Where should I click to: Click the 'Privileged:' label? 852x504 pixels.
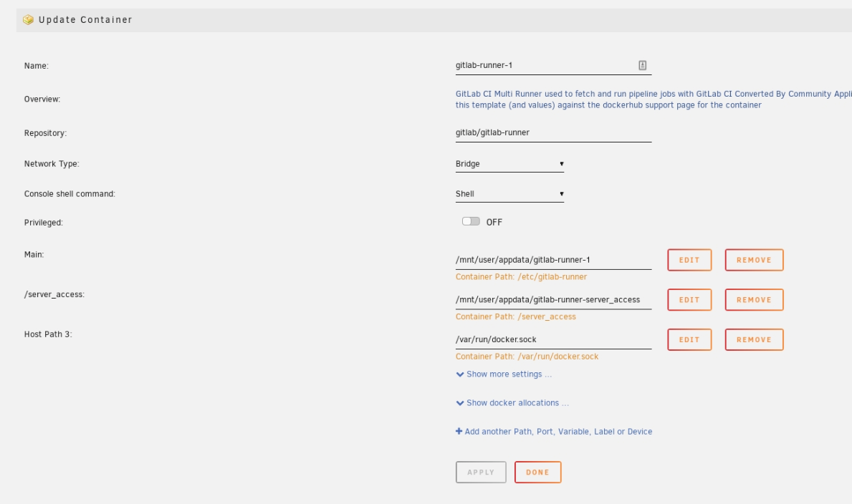(x=44, y=223)
